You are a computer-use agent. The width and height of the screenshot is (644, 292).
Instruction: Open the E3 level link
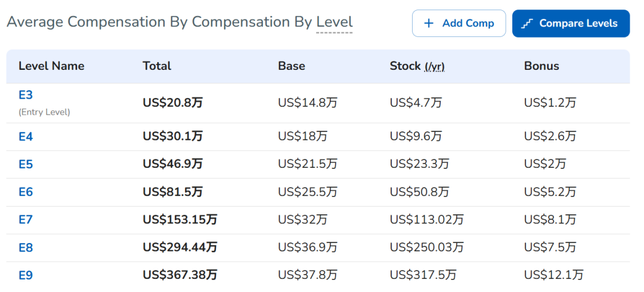point(26,95)
